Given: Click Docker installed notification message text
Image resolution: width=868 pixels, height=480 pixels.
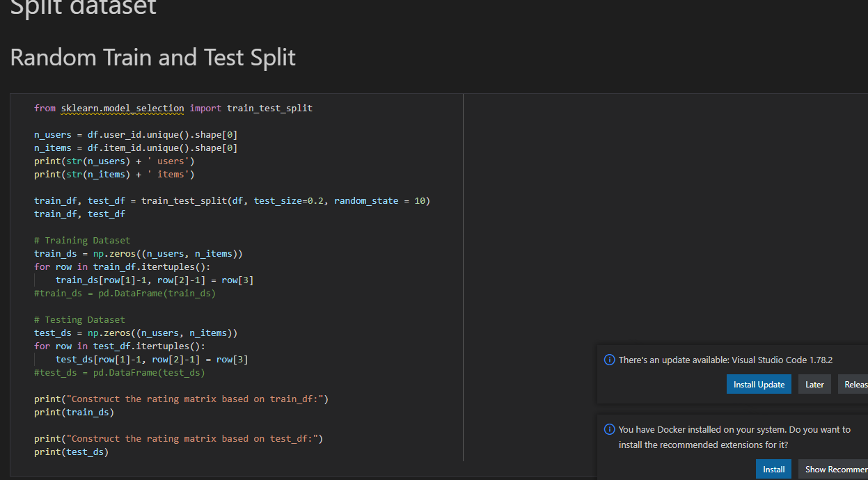Looking at the screenshot, I should (x=734, y=437).
